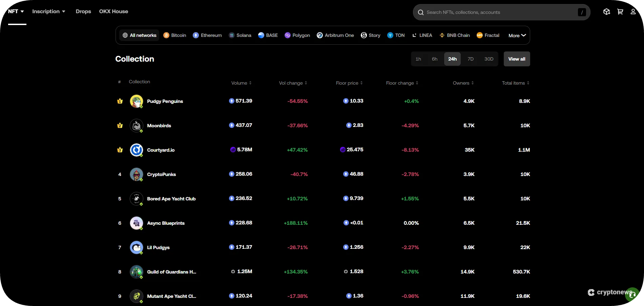Click the search magnifier icon

coord(420,12)
